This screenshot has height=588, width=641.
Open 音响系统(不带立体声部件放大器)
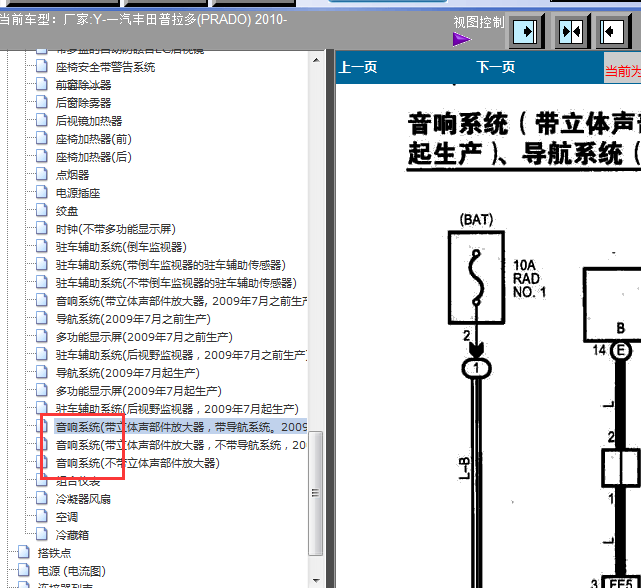pyautogui.click(x=138, y=463)
